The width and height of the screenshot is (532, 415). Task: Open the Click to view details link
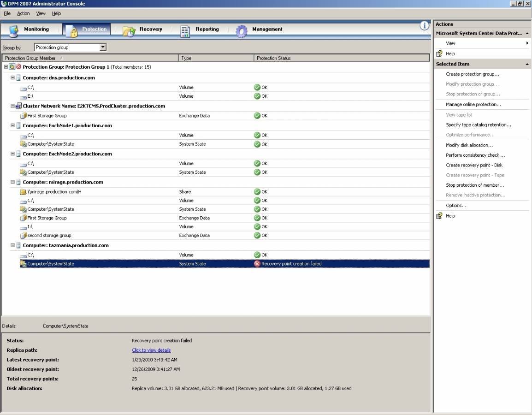[x=151, y=350]
